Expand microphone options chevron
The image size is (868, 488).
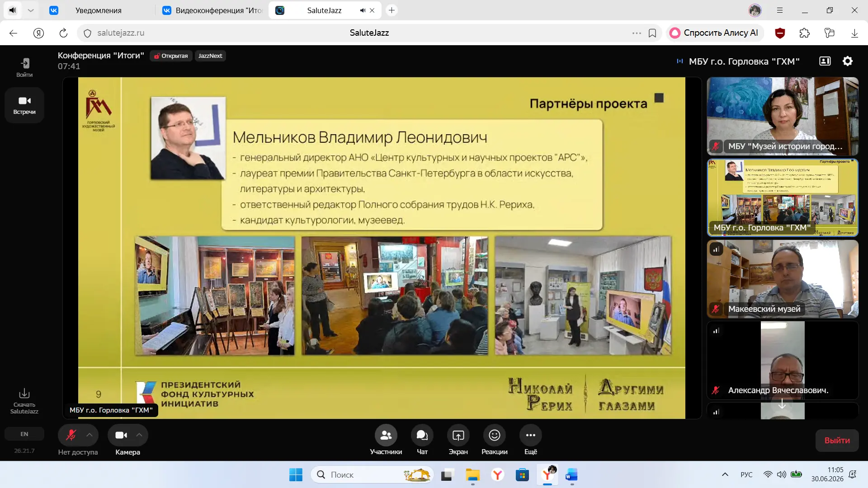coord(90,435)
